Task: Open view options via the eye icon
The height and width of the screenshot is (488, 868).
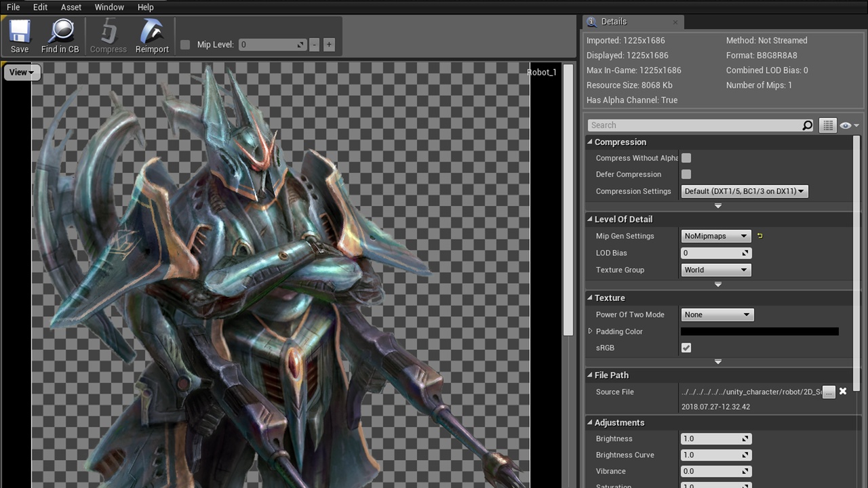Action: pos(848,125)
